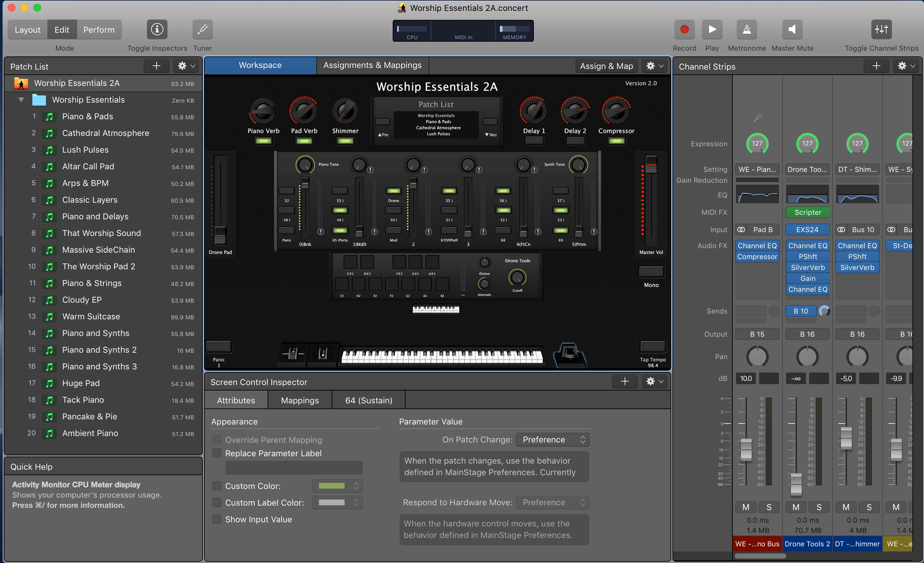
Task: Click the Assign & Map button
Action: click(606, 66)
